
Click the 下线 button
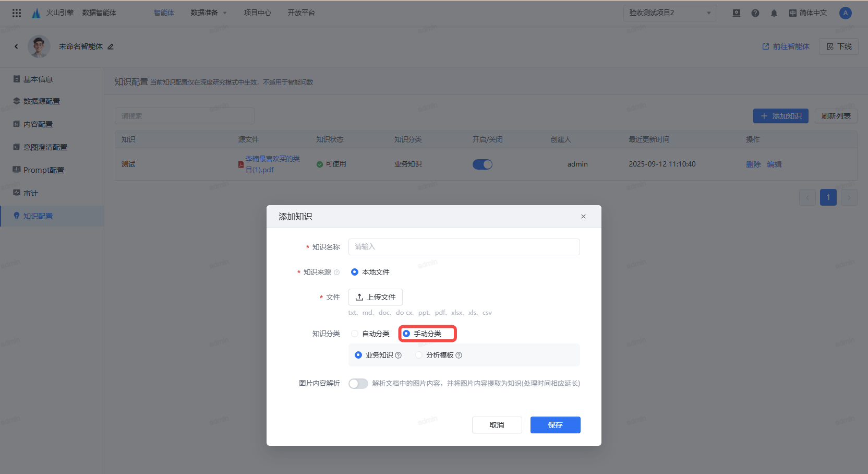pos(839,46)
